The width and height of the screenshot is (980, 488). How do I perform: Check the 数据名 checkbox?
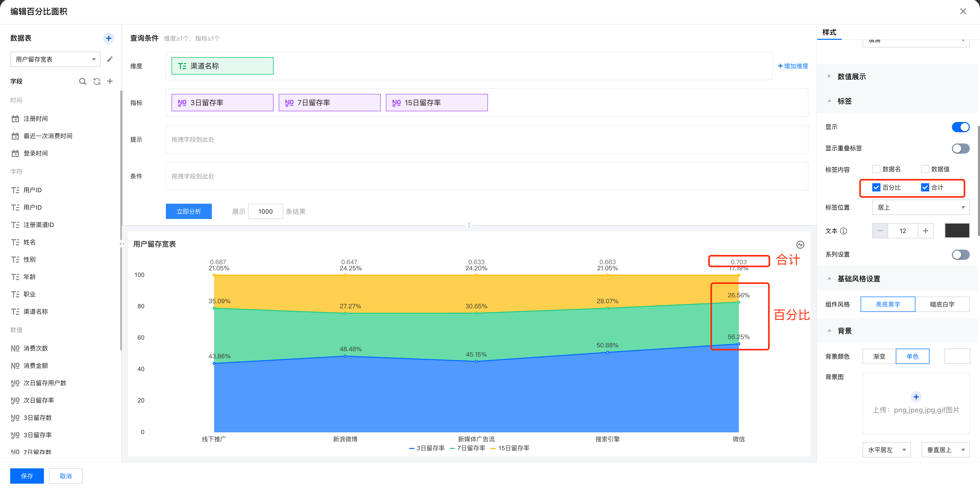[x=876, y=169]
